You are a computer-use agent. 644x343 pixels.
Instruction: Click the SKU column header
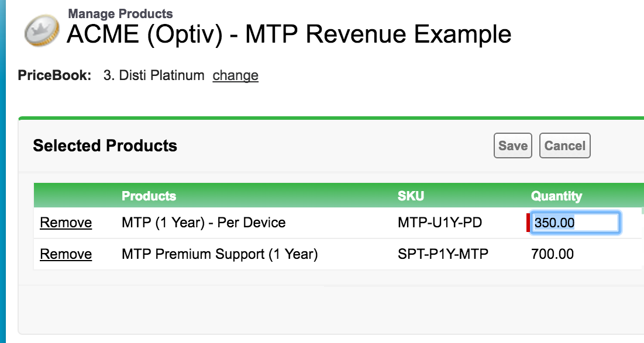[409, 196]
